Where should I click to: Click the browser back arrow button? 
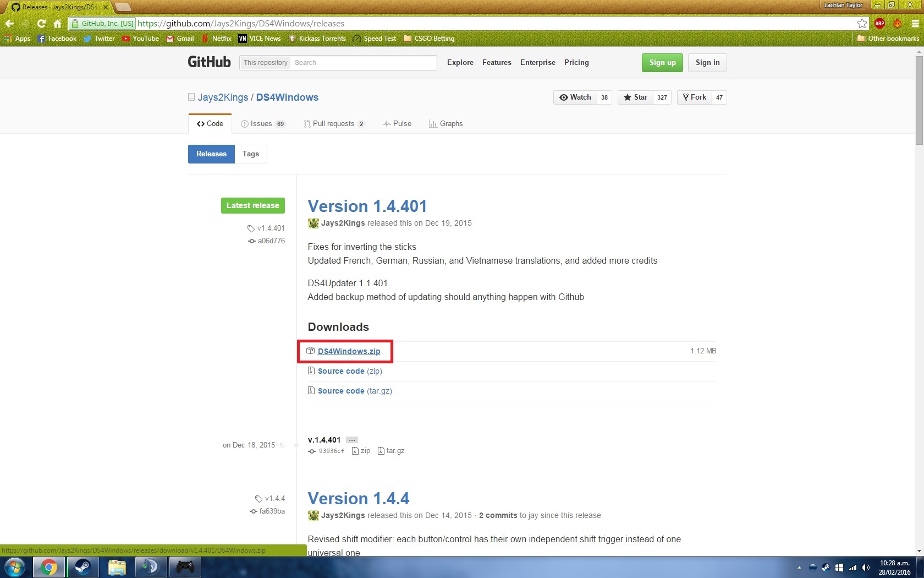9,24
